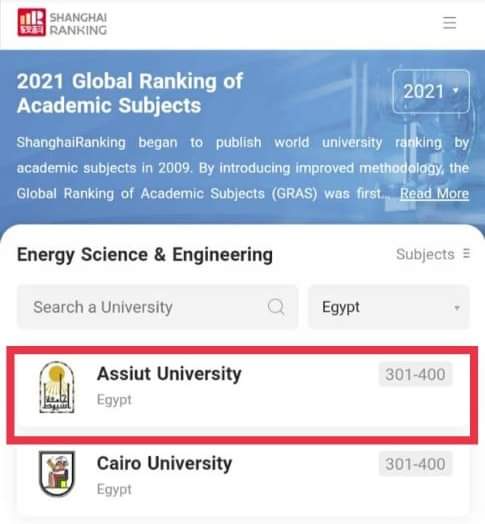485x524 pixels.
Task: Click the SHANGHAI RANKING logo text
Action: tap(78, 23)
